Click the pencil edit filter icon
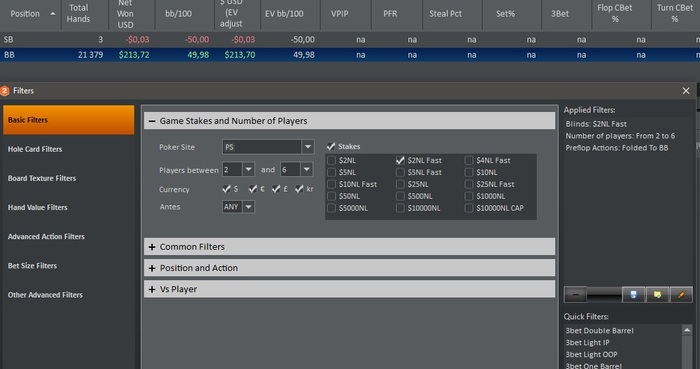The width and height of the screenshot is (700, 369). coord(681,294)
